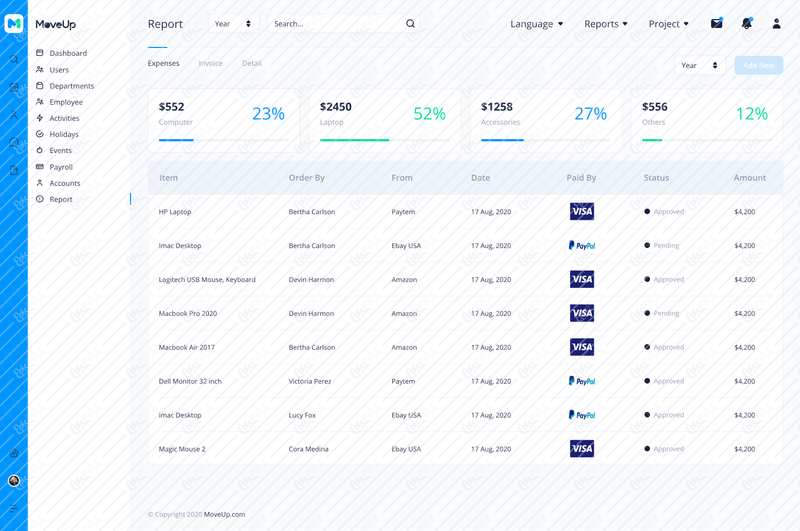Viewport: 800px width, 531px height.
Task: Click the Accessories 27% progress bar
Action: click(546, 140)
